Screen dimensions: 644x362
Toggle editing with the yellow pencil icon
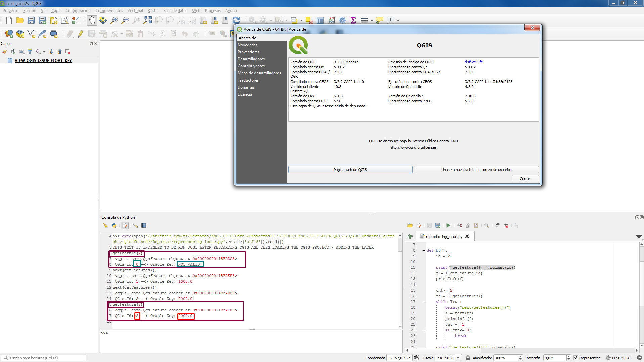tap(81, 34)
